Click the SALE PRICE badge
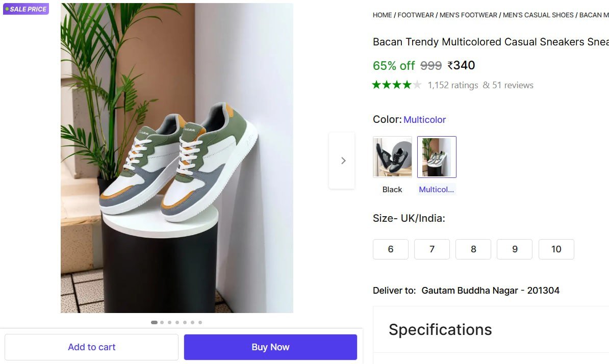This screenshot has height=364, width=609. (x=26, y=9)
